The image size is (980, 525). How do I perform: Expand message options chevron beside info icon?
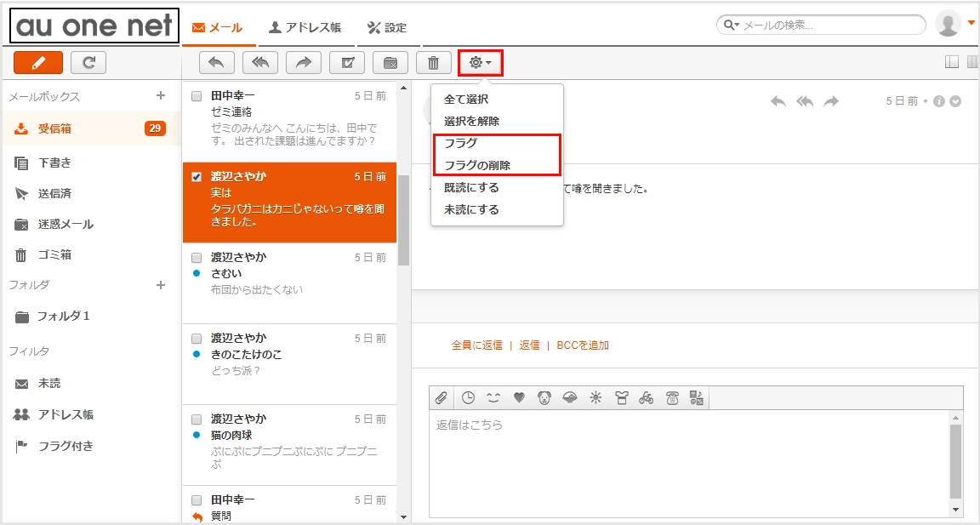point(955,101)
